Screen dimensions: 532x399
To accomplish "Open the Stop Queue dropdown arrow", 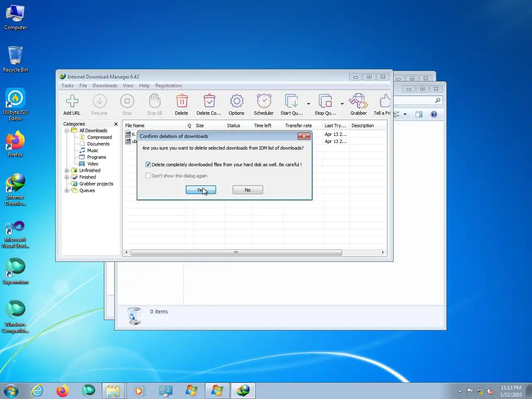I will 342,104.
